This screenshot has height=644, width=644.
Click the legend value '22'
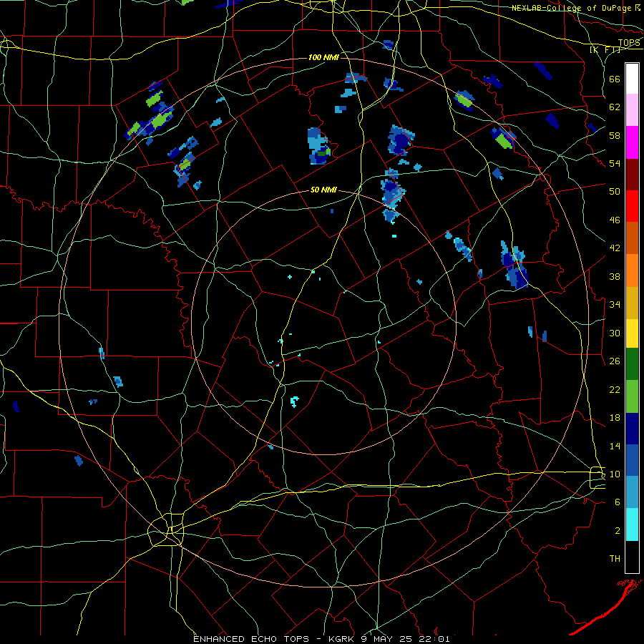(615, 389)
